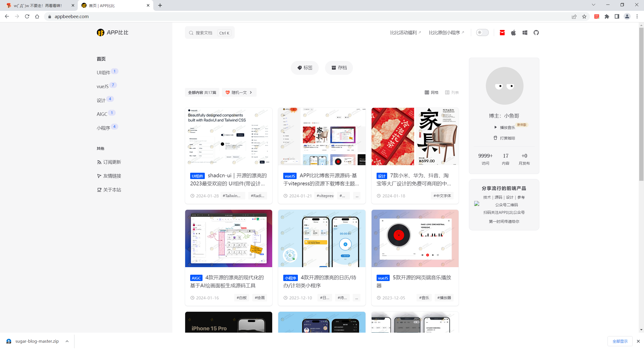This screenshot has width=644, height=350.
Task: Open 订阅更新 RSS link
Action: (x=109, y=162)
